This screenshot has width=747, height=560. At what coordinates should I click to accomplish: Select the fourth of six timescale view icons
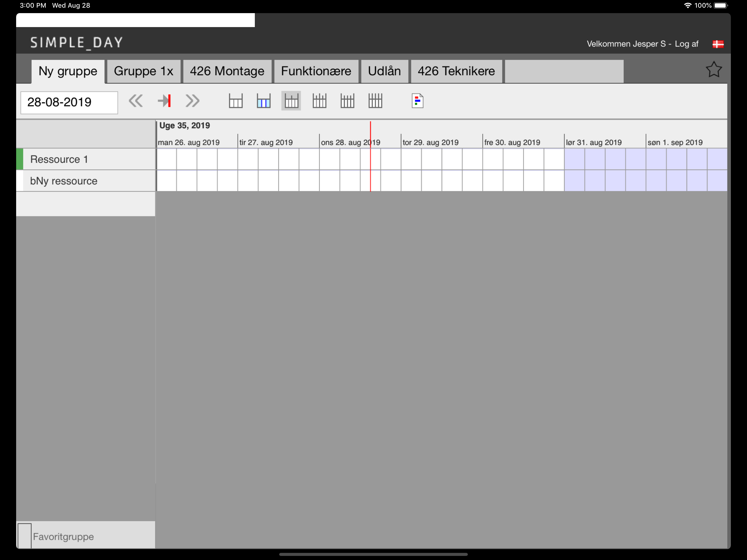click(319, 101)
